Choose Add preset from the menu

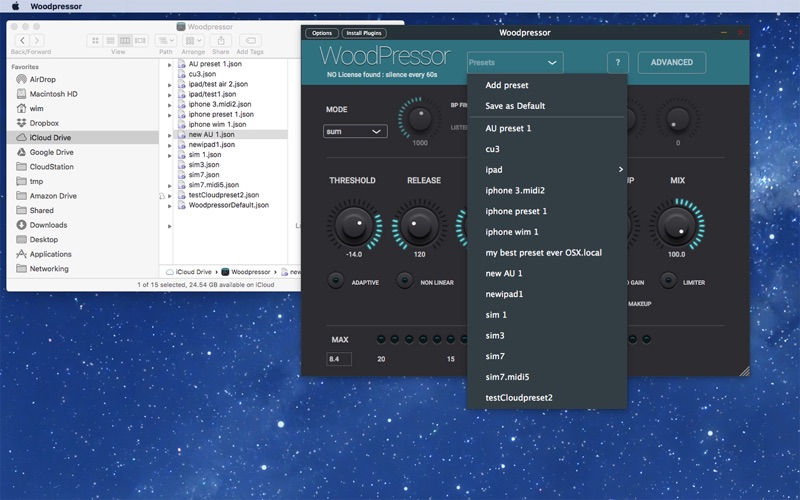click(507, 85)
